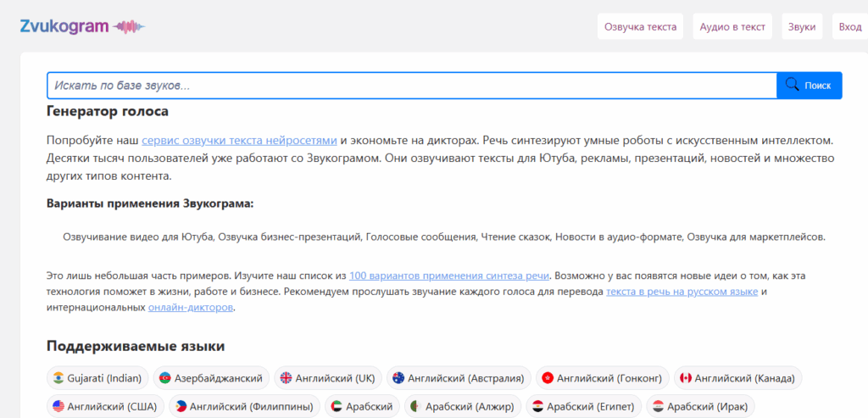Select Азербайджанский language chip
The image size is (868, 418).
211,378
